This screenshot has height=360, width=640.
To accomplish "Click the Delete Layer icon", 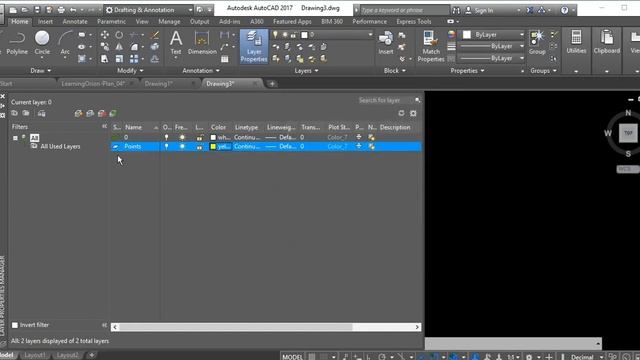I will coord(102,113).
